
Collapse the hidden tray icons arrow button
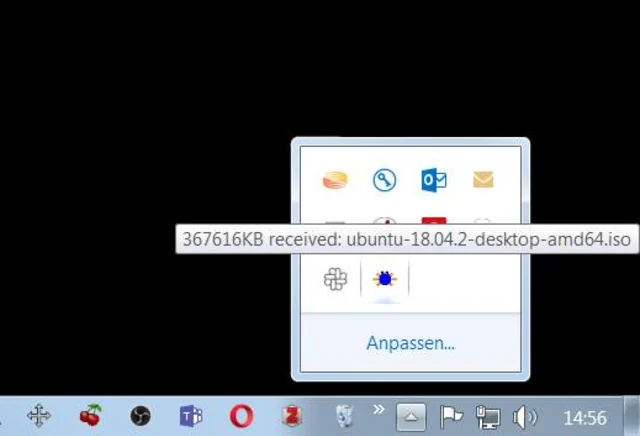pyautogui.click(x=411, y=417)
